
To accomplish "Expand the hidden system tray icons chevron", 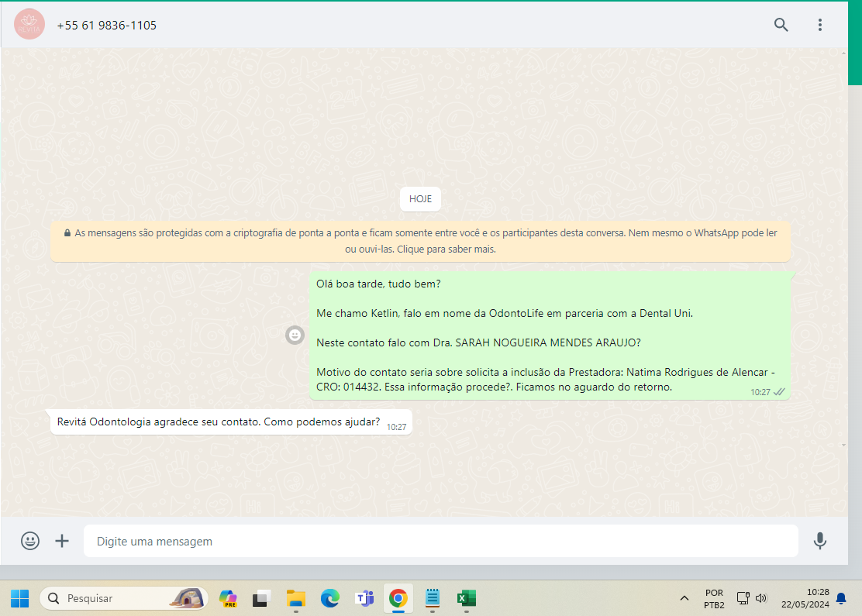I will click(x=684, y=598).
